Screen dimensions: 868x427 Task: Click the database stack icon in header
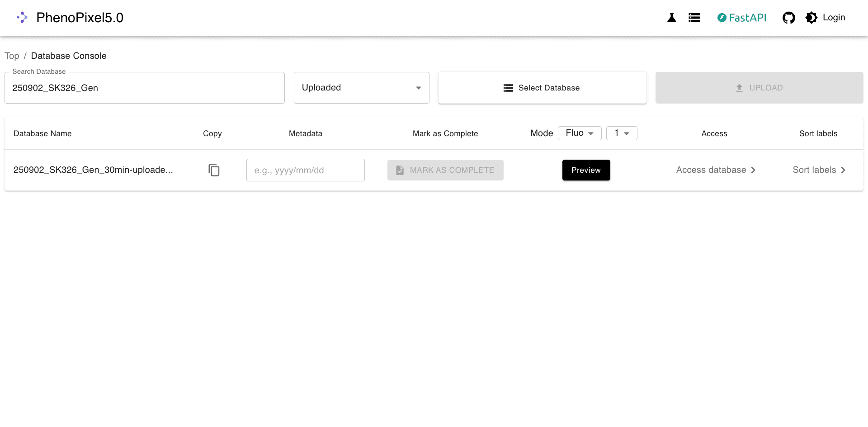pos(694,18)
